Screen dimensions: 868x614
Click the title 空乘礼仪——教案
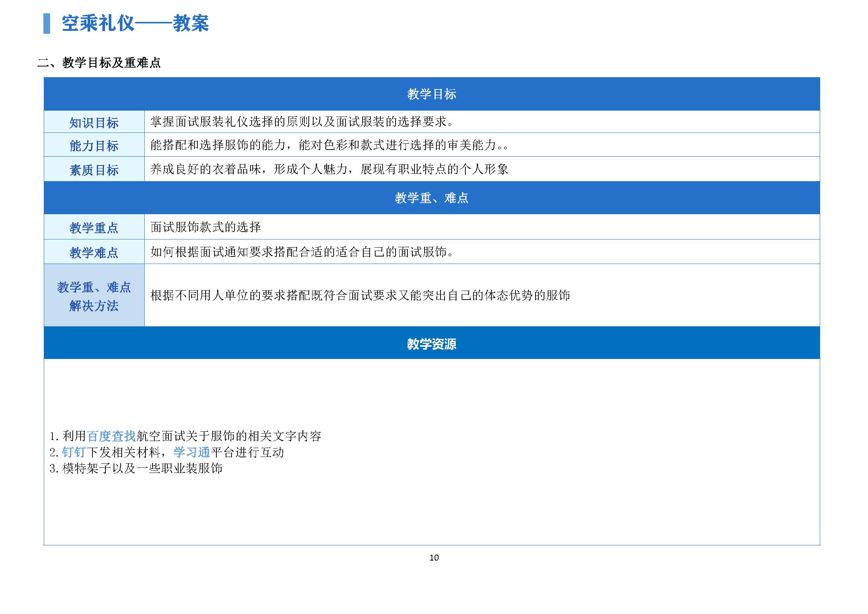135,23
